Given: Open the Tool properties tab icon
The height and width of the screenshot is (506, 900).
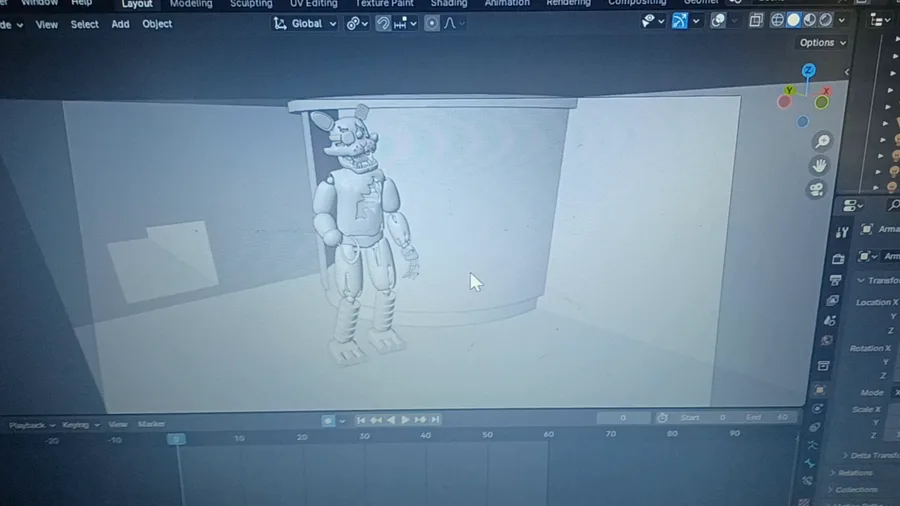Looking at the screenshot, I should (842, 232).
